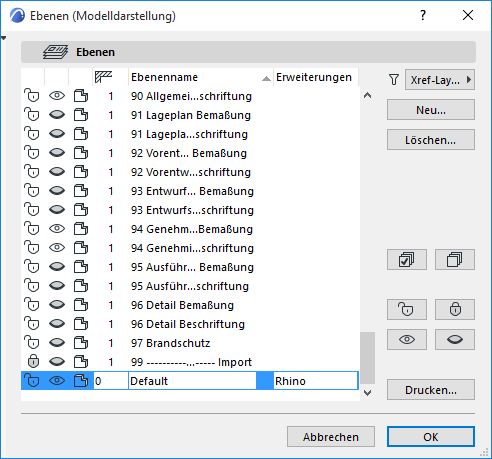
Task: Click the layer list scrollbar thumb
Action: coord(368,358)
